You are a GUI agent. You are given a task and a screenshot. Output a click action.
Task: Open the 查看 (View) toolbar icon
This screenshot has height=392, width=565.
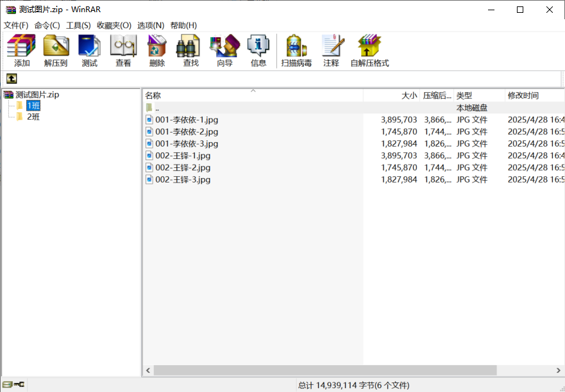coord(123,51)
